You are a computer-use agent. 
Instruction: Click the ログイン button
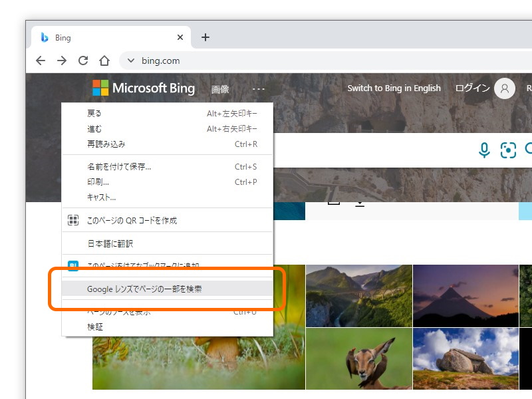[473, 88]
